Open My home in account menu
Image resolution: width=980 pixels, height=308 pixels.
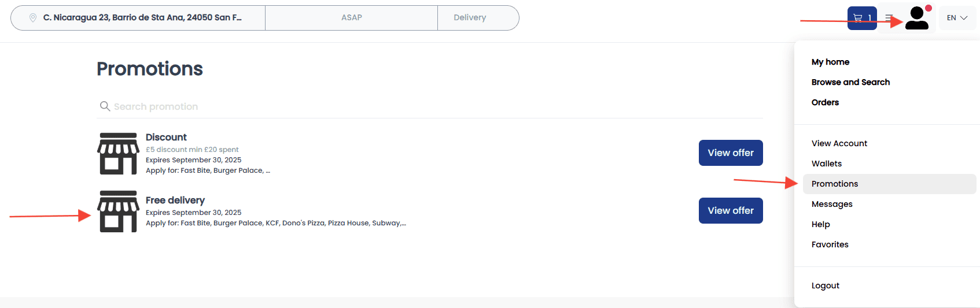tap(830, 62)
